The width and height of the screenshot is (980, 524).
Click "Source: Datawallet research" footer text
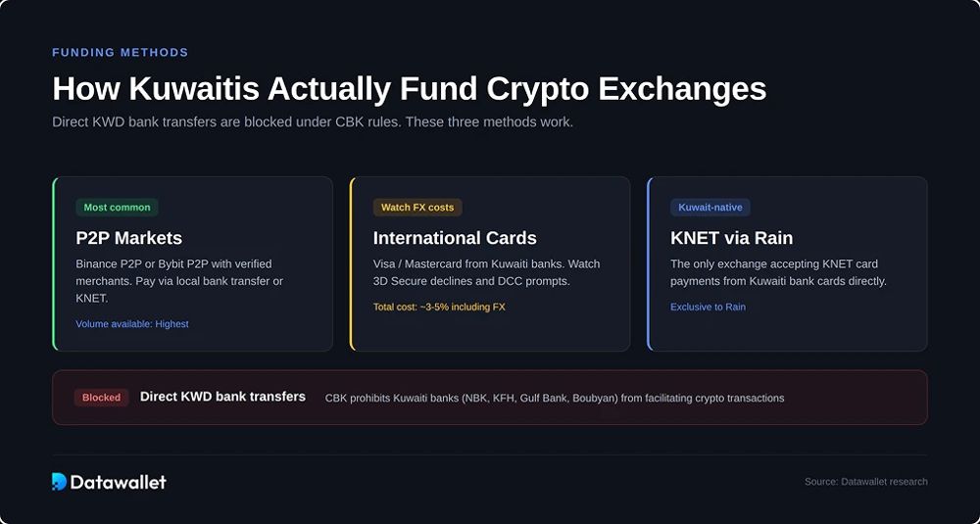(865, 482)
